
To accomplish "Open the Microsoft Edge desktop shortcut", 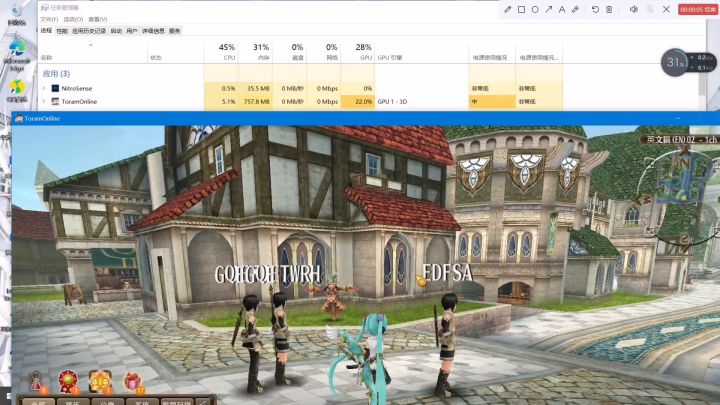I will tap(17, 56).
